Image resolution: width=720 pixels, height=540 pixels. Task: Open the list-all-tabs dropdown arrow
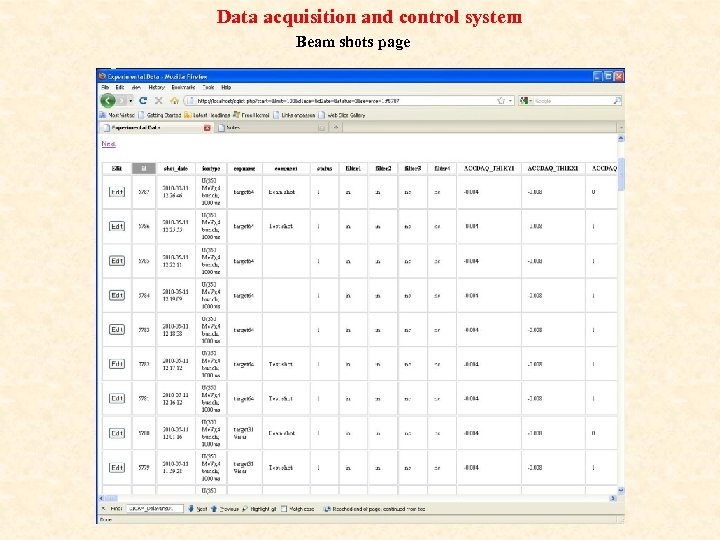(621, 127)
